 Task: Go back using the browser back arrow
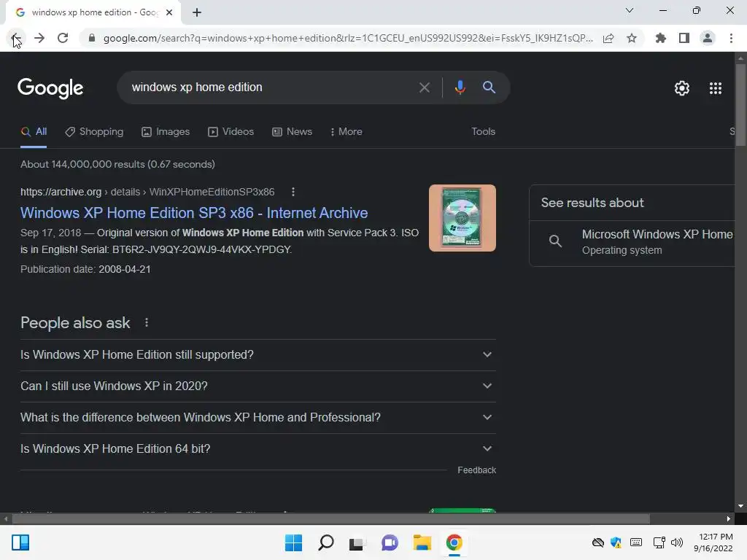point(16,38)
